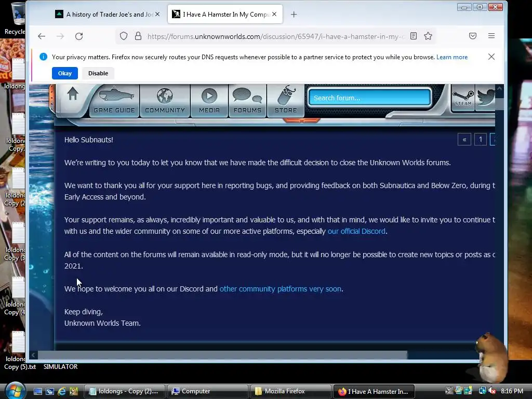
Task: Open a new tab with the plus button
Action: point(294,14)
